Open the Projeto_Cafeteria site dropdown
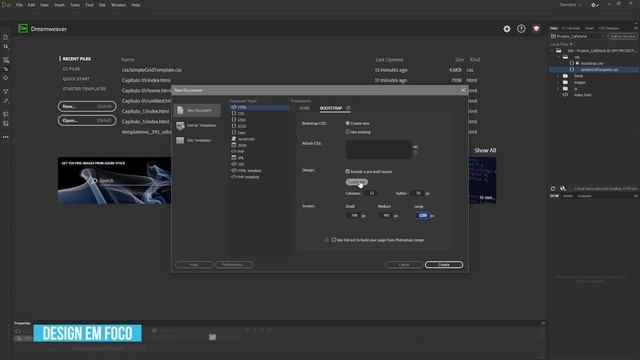The height and width of the screenshot is (360, 640). tap(578, 36)
